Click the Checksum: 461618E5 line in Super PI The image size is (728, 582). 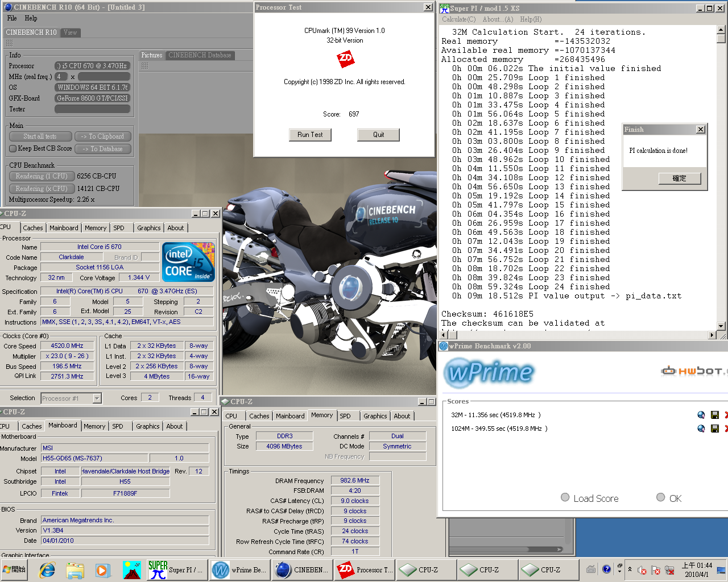click(487, 314)
